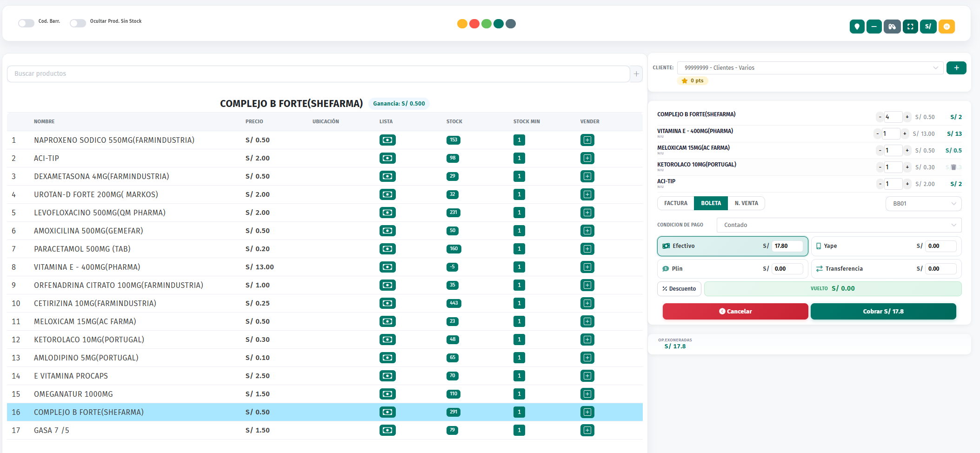This screenshot has width=980, height=453.
Task: Click the Buscar productos search field
Action: click(318, 74)
